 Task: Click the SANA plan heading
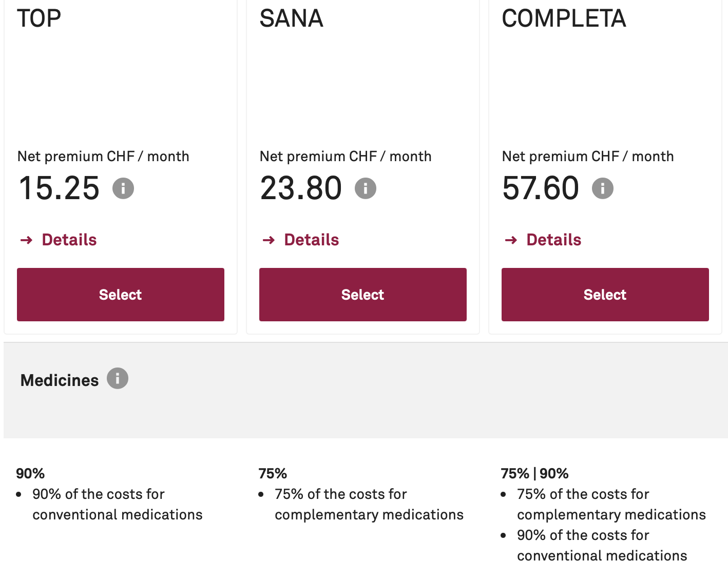coord(291,18)
